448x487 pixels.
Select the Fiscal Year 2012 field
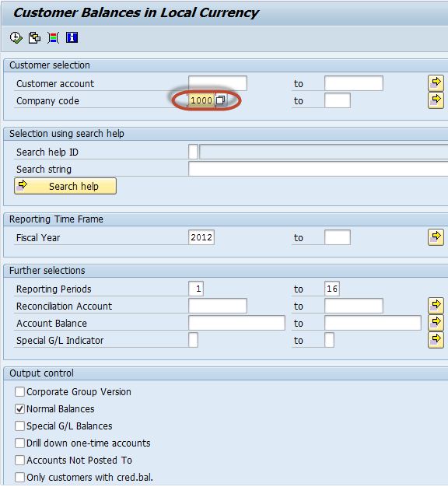tap(201, 237)
